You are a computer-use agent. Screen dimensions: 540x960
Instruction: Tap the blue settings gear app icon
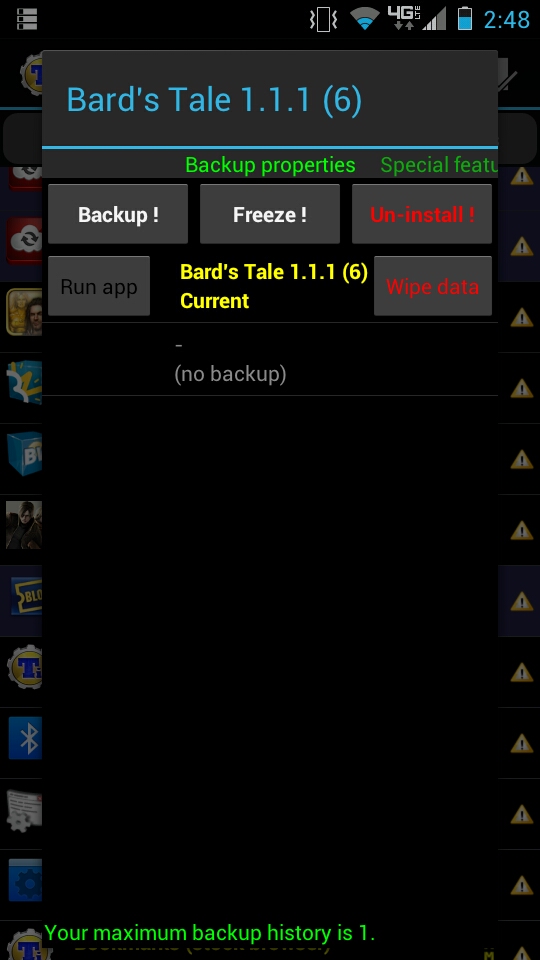[25, 880]
